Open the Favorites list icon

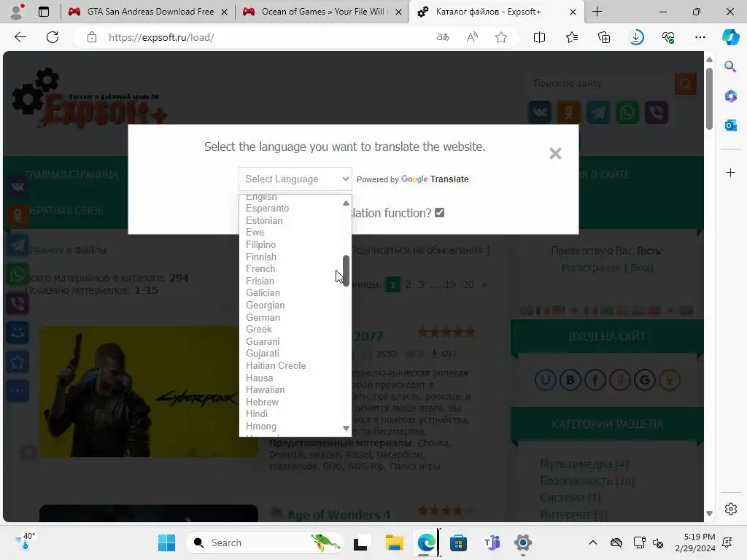click(x=572, y=37)
